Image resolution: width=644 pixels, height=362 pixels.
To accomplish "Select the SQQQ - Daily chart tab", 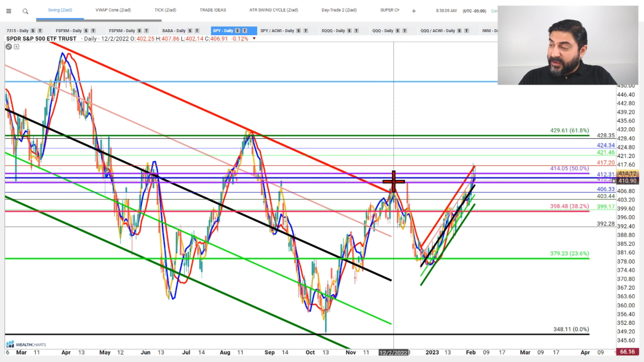I will (x=333, y=31).
